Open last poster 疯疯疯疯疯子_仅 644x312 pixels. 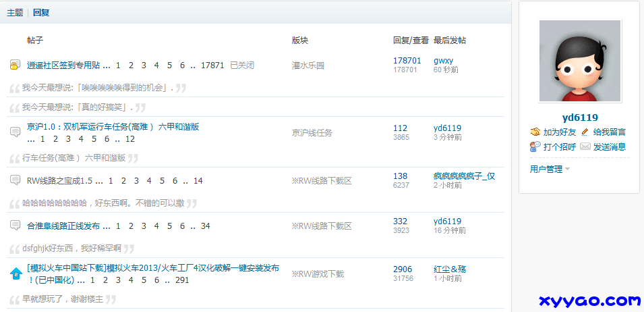pos(464,176)
